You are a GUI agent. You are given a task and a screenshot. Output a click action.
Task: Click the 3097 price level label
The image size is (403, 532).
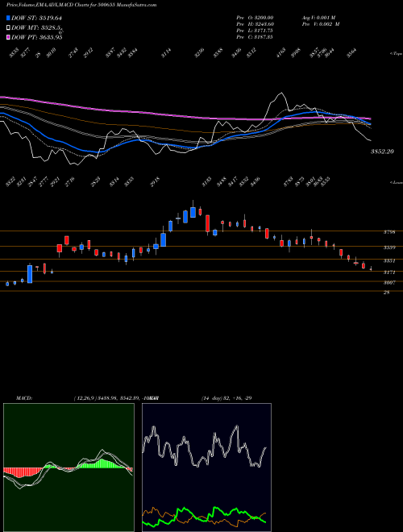point(389,283)
